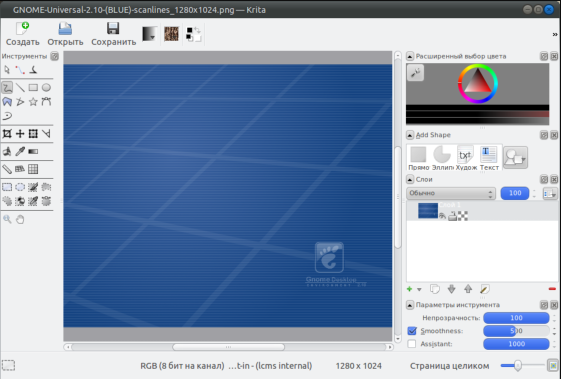Image resolution: width=561 pixels, height=379 pixels.
Task: Select the Zoom magnifier tool
Action: tap(7, 219)
